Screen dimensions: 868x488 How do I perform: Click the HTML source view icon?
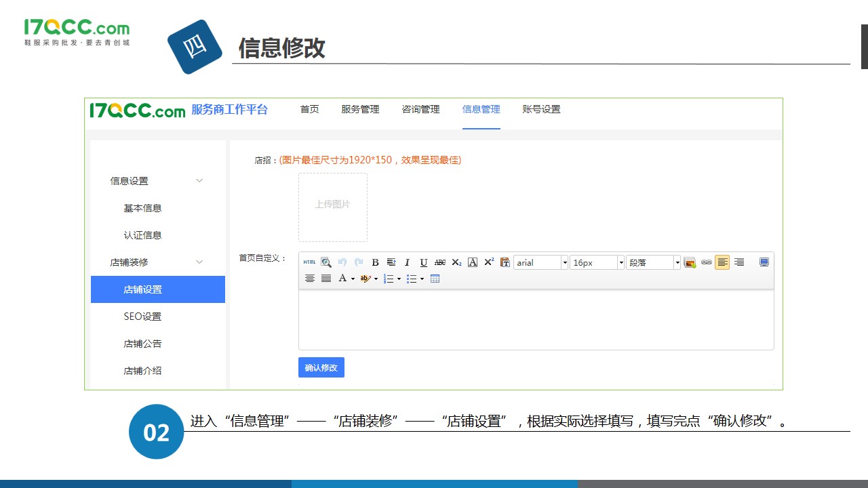[x=309, y=262]
